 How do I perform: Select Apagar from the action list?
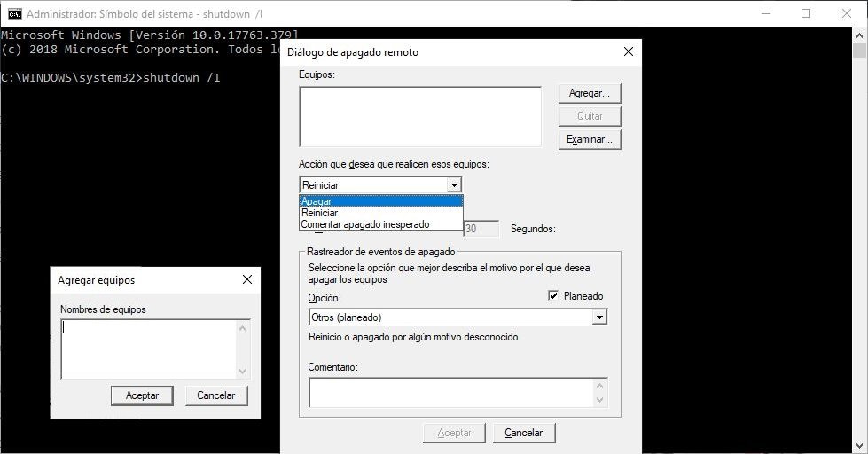[x=381, y=201]
